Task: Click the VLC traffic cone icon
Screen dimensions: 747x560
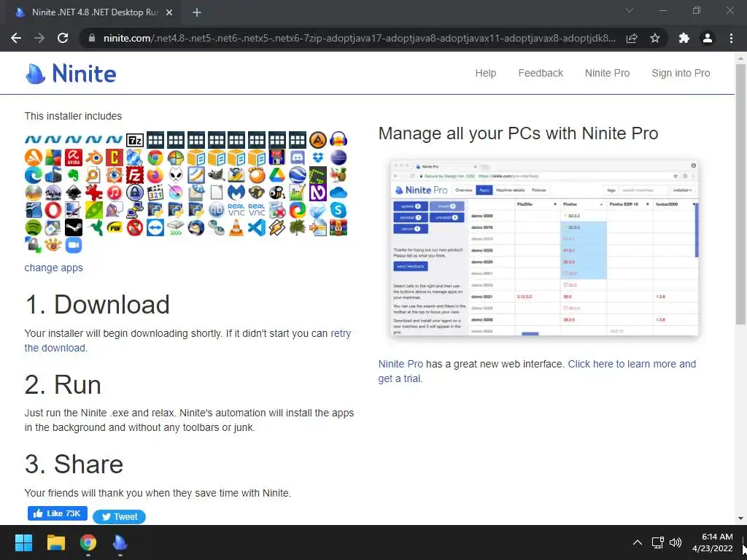Action: (x=236, y=227)
